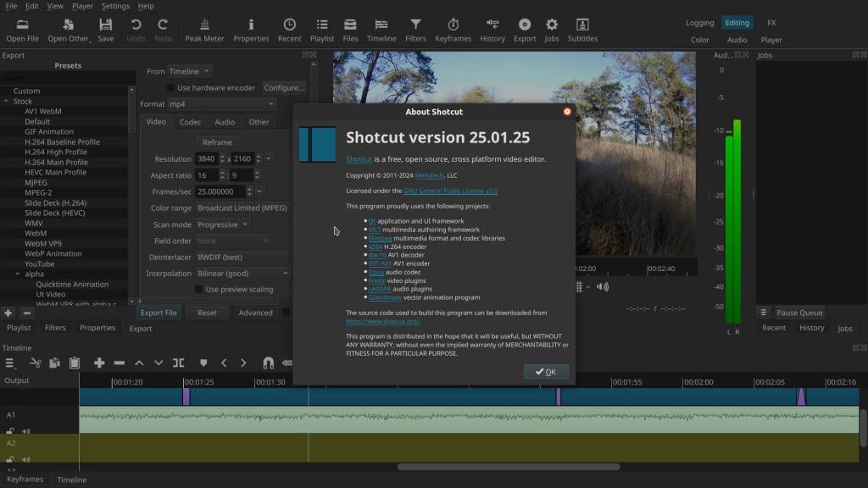Viewport: 868px width, 488px height.
Task: Open Subtitles panel from toolbar
Action: coord(582,30)
